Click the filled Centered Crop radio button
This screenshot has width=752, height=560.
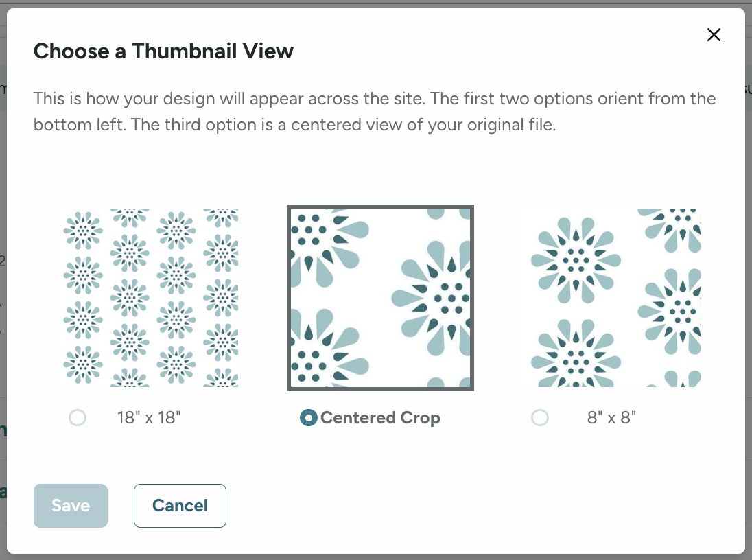tap(309, 417)
